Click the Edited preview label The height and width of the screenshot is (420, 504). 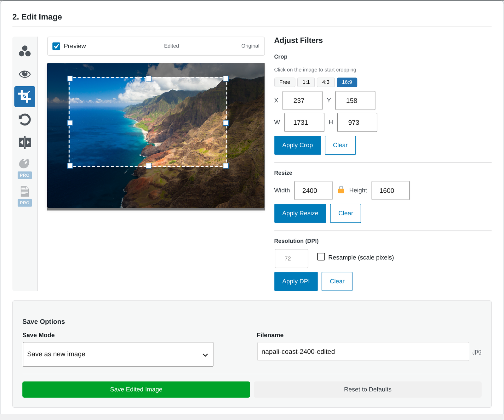pos(171,46)
